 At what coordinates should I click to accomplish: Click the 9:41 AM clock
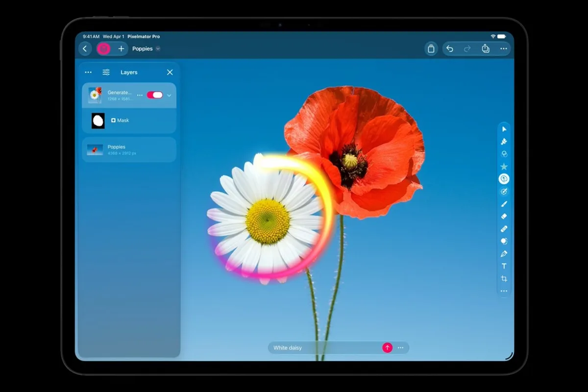pos(91,37)
